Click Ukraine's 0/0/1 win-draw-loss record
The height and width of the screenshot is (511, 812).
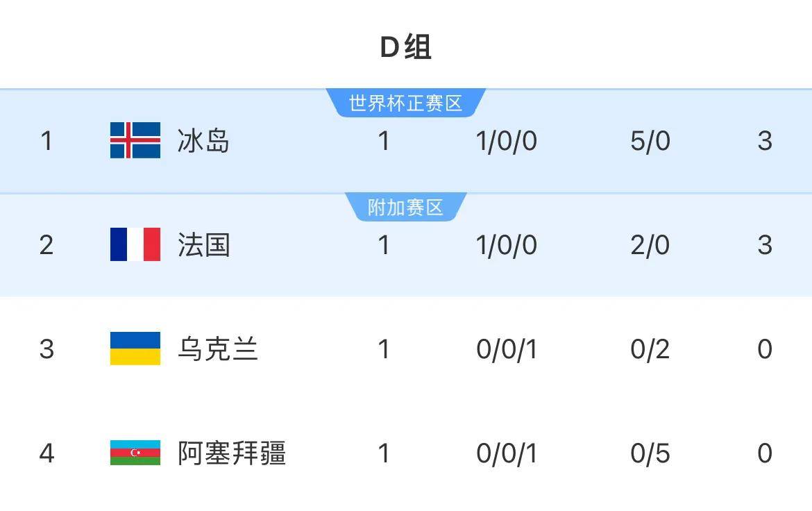coord(507,349)
